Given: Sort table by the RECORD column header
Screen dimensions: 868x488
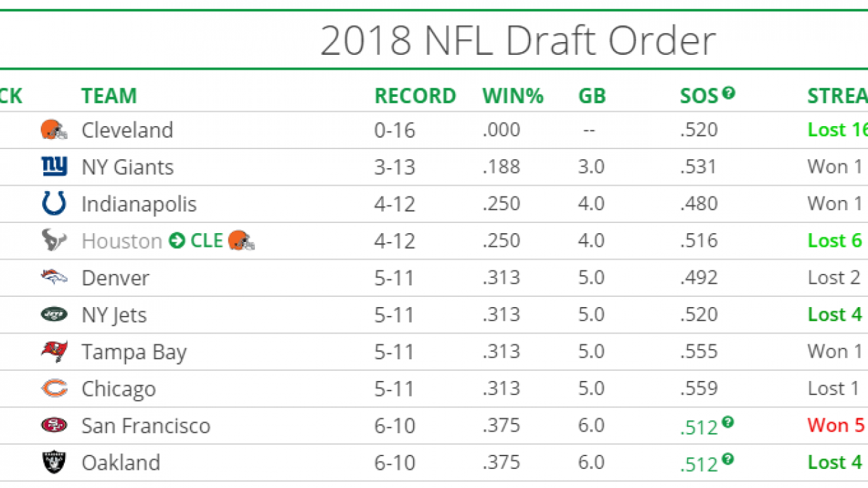Looking at the screenshot, I should click(415, 96).
